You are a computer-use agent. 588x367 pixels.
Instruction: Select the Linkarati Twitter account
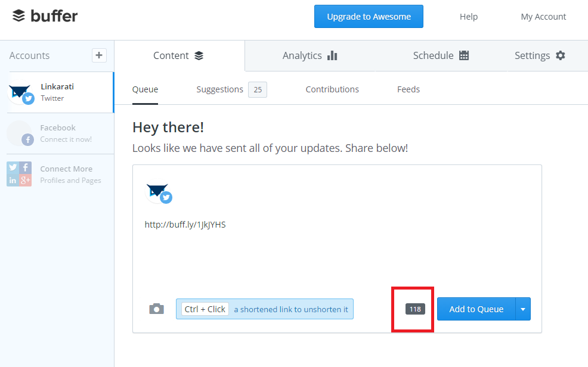pyautogui.click(x=57, y=92)
